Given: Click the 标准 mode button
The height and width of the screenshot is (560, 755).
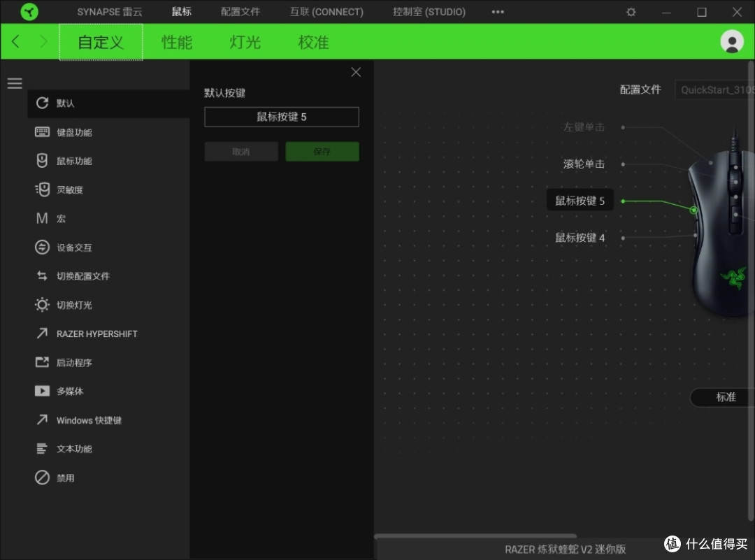Looking at the screenshot, I should pyautogui.click(x=723, y=397).
